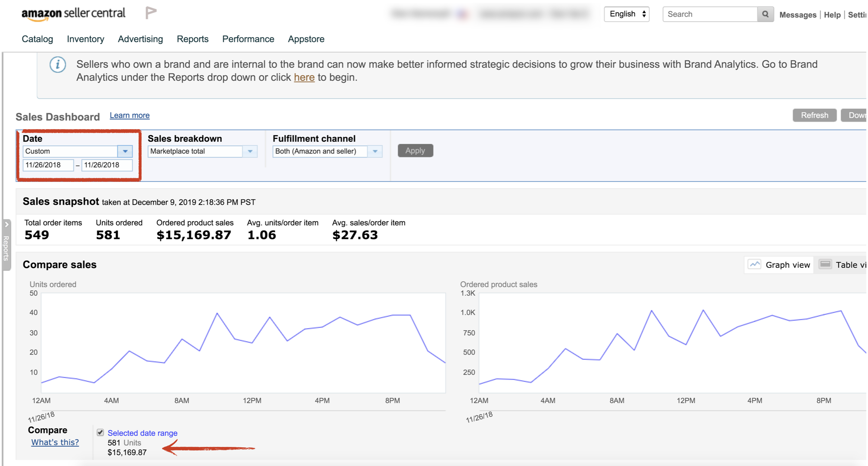Click the Learn more link
This screenshot has width=868, height=466.
point(130,115)
